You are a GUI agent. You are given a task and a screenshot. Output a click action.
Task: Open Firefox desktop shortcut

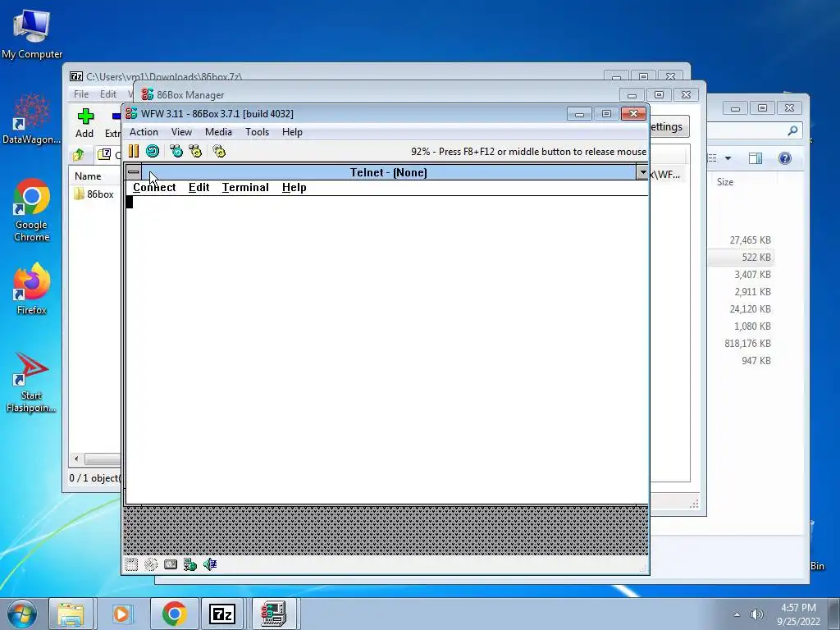(32, 289)
